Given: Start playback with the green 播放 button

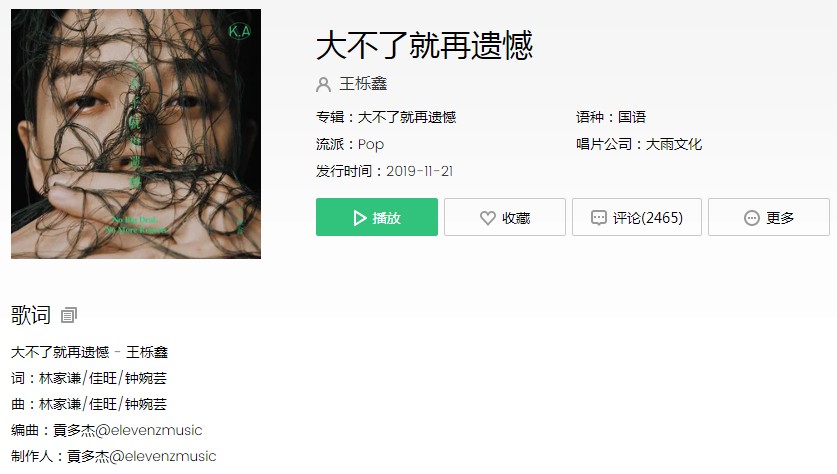Looking at the screenshot, I should 377,217.
